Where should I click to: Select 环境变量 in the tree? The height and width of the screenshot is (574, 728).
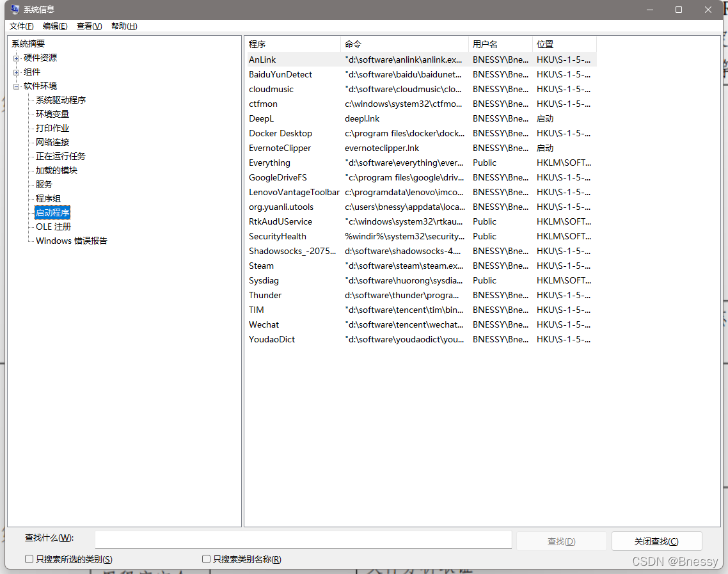click(52, 114)
